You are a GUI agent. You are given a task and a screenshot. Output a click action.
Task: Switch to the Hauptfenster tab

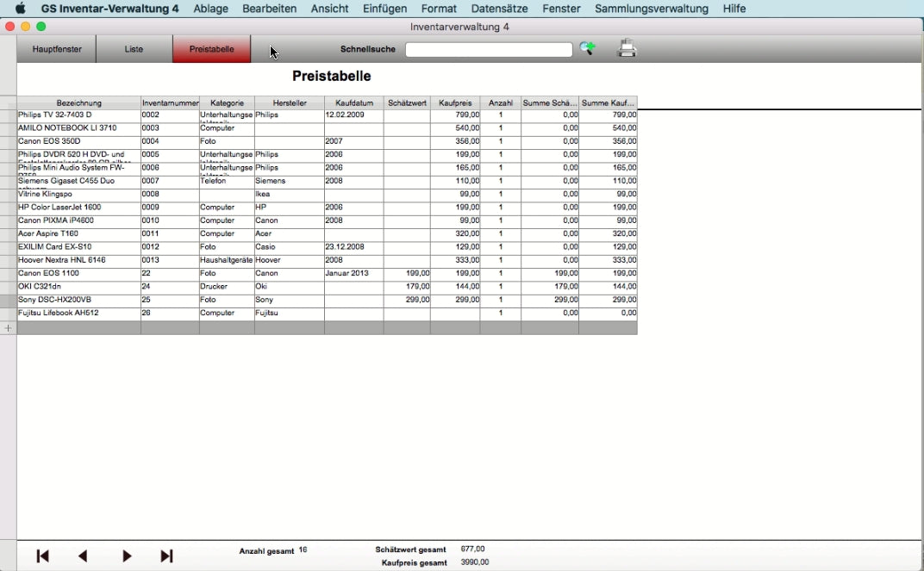tap(57, 49)
